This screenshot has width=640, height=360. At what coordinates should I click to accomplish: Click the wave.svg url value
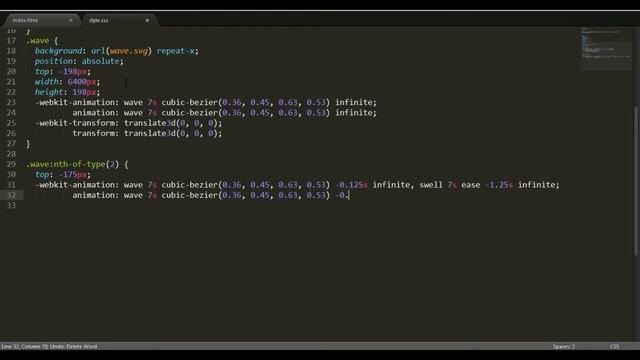tap(129, 51)
